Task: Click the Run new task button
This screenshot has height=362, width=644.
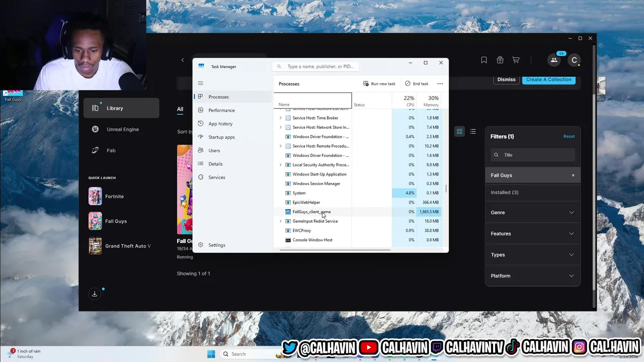Action: point(379,83)
